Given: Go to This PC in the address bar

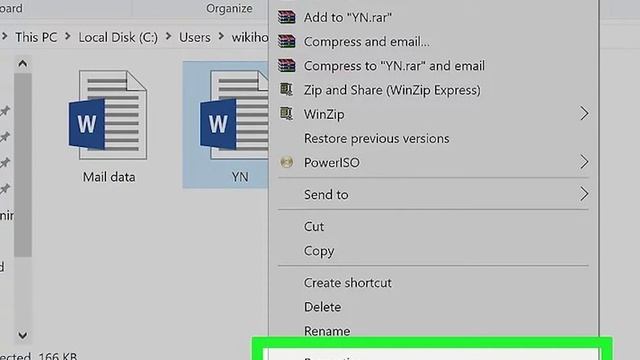Looking at the screenshot, I should (x=36, y=37).
